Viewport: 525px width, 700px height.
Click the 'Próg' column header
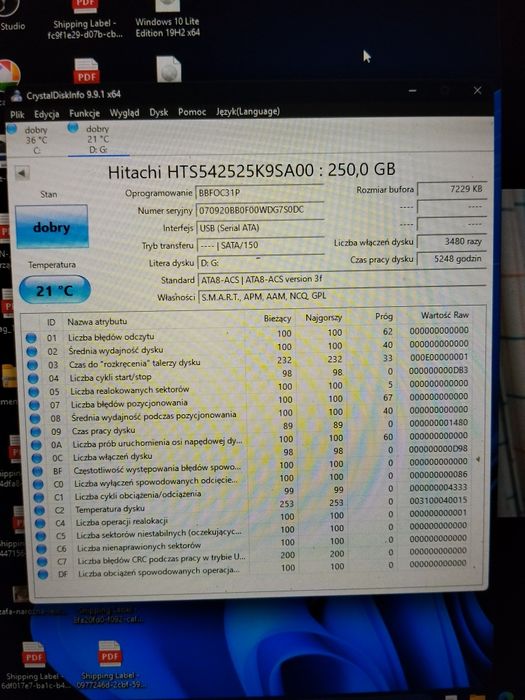384,316
